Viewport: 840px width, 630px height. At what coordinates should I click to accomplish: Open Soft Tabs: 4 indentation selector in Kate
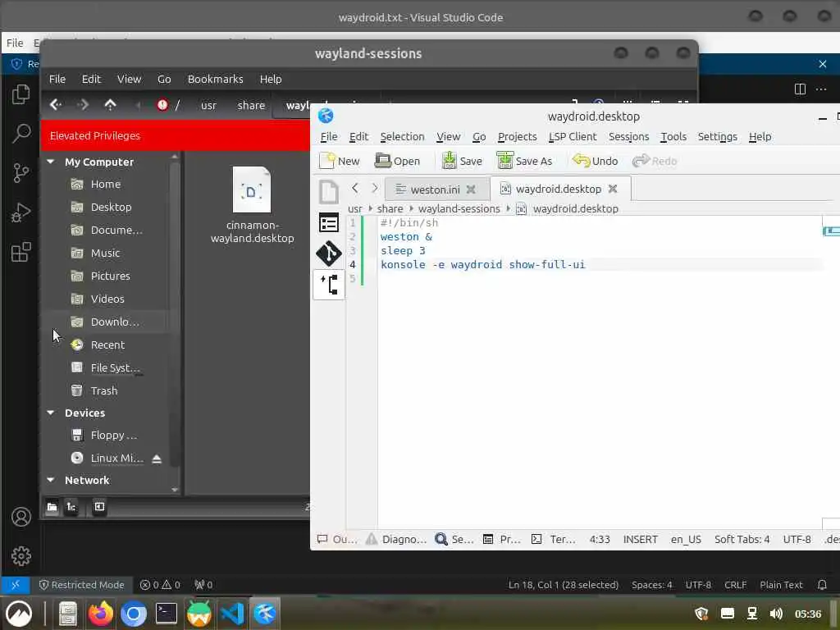coord(742,539)
